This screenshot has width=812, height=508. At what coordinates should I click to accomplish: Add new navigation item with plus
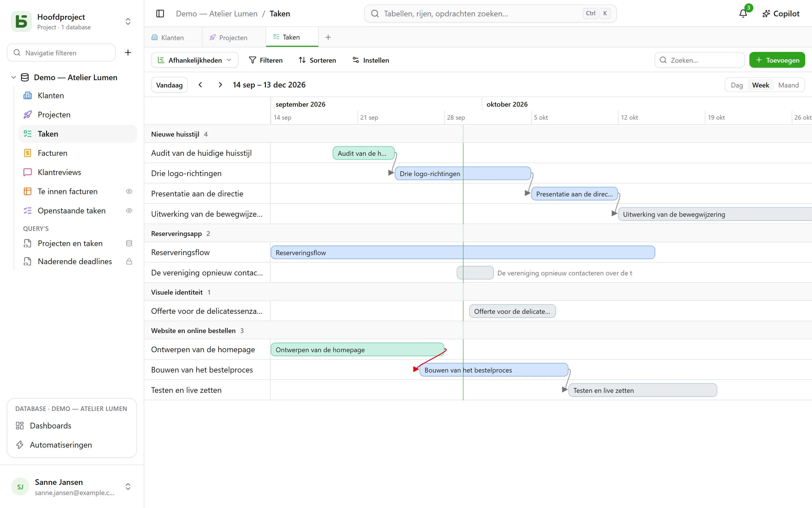(128, 52)
